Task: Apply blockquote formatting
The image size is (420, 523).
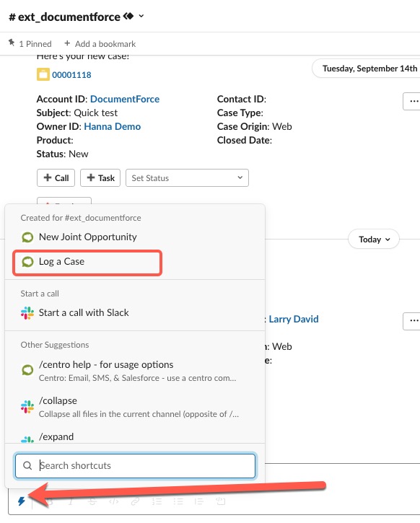Action: [x=199, y=501]
